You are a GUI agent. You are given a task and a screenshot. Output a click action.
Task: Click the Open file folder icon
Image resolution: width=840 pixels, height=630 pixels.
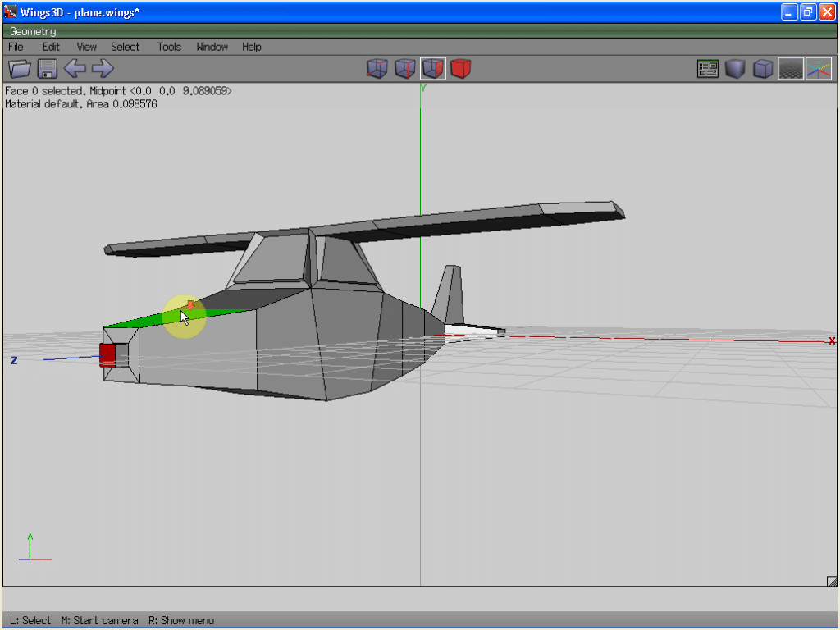click(x=20, y=69)
